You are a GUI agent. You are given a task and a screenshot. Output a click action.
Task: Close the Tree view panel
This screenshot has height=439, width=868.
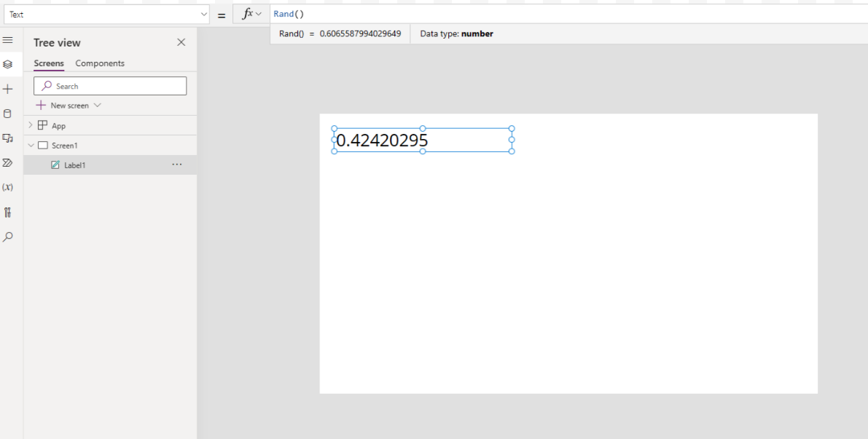coord(181,42)
